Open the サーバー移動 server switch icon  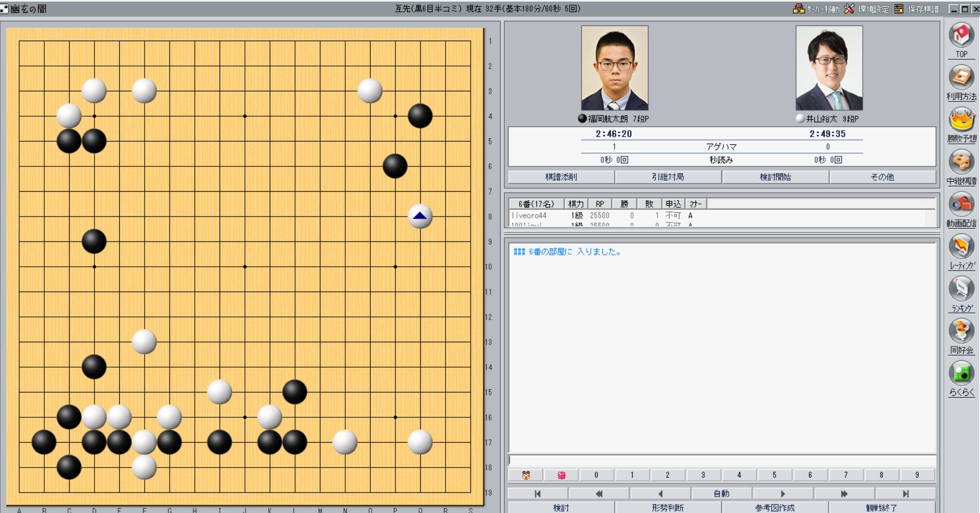(x=816, y=9)
